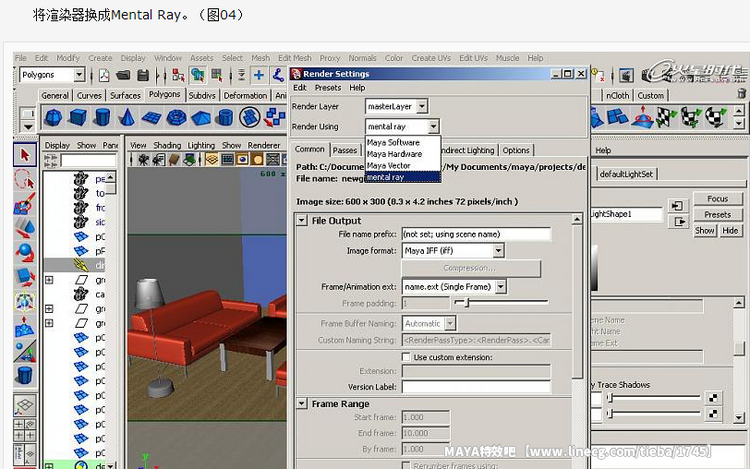Create a polygon cylinder from the shelf
The height and width of the screenshot is (469, 750).
[102, 118]
